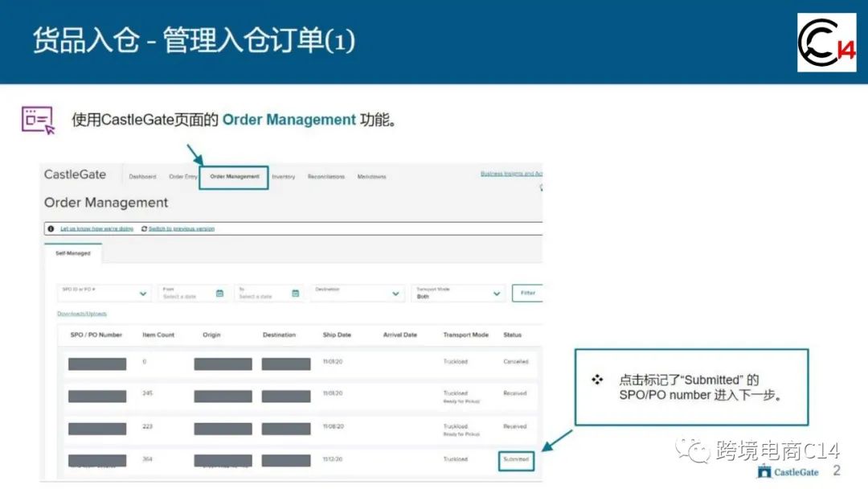
Task: Click the Ship Date column header
Action: 337,335
